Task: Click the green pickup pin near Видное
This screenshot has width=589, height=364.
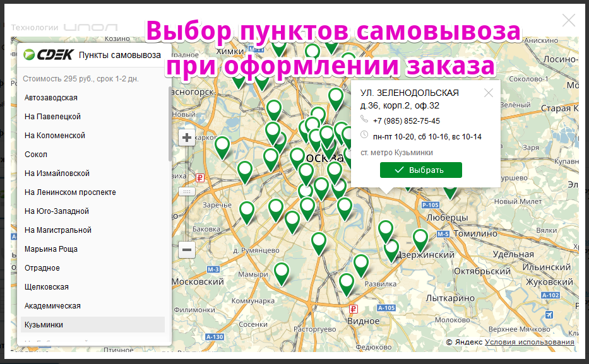Action: [346, 285]
